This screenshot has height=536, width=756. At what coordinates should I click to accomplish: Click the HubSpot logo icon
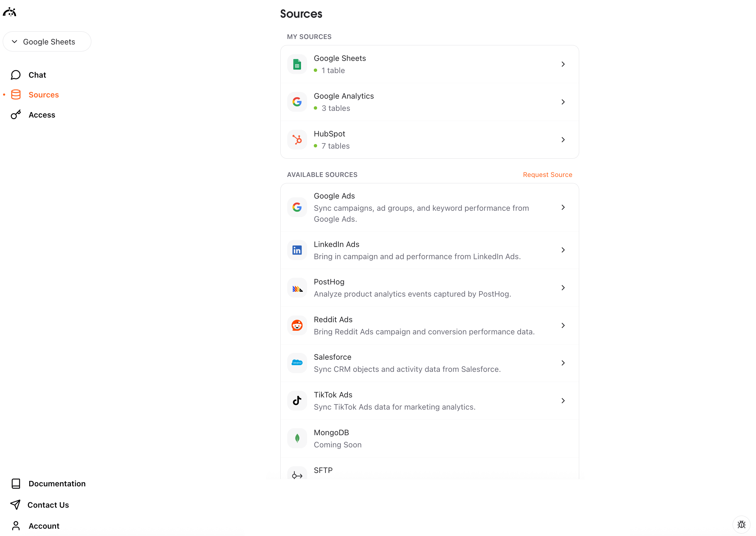[x=297, y=139]
